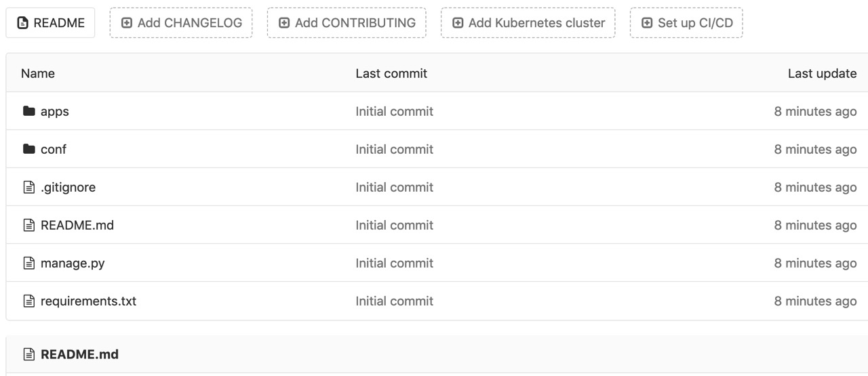
Task: Open requirements.txt file
Action: coord(88,301)
